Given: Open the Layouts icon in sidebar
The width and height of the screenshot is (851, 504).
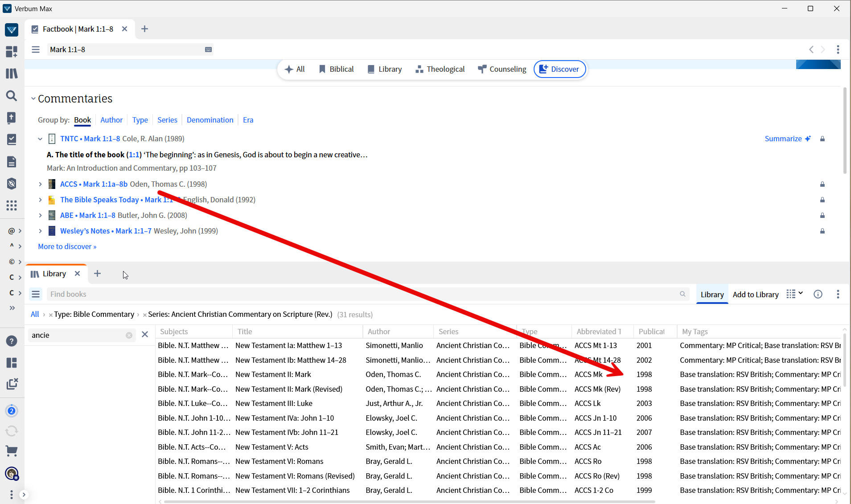Looking at the screenshot, I should tap(12, 363).
